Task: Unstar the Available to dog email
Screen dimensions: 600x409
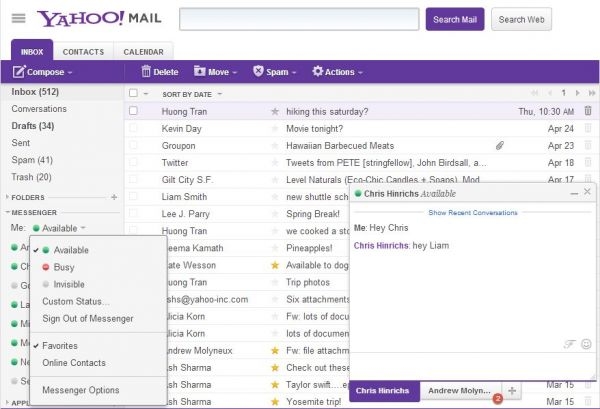Action: coord(275,265)
